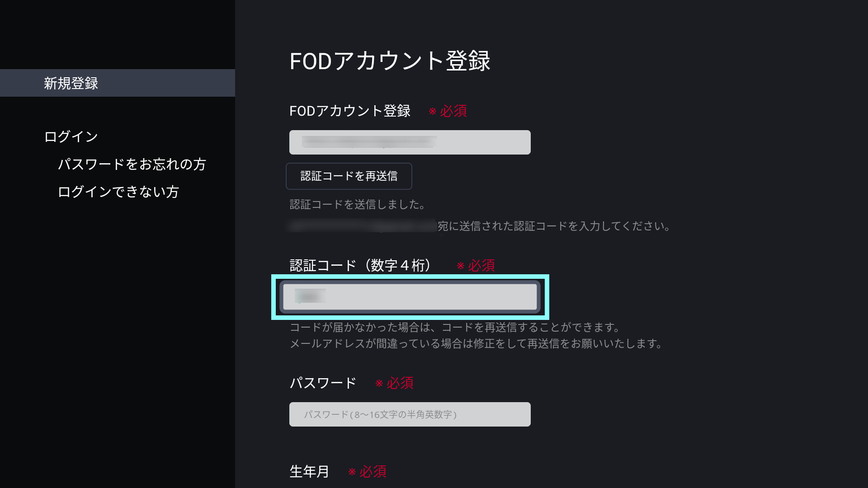This screenshot has width=868, height=488.
Task: Open the パスワードをお忘れの方 link
Action: click(x=132, y=164)
